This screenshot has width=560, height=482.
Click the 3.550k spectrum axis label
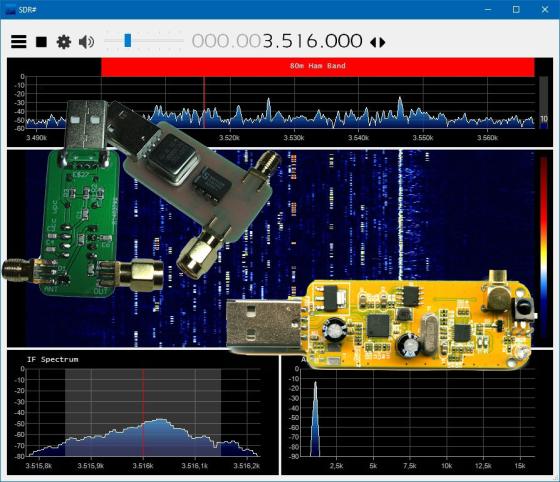(423, 138)
